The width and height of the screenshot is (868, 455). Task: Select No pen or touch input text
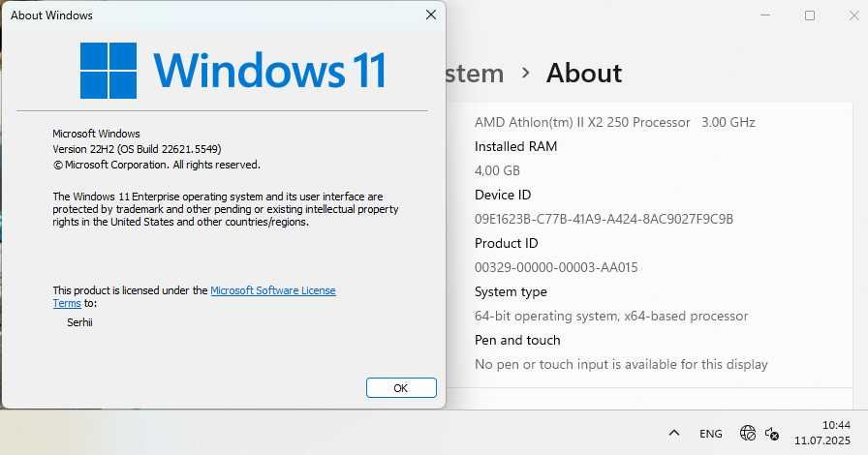click(621, 364)
